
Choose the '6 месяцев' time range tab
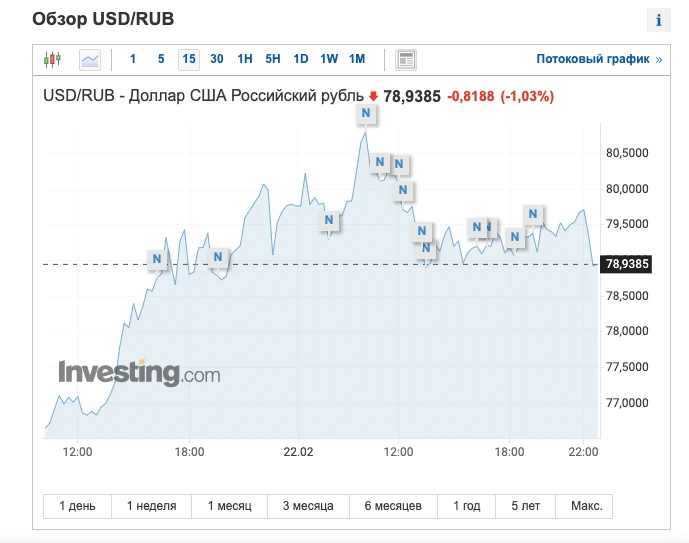393,506
